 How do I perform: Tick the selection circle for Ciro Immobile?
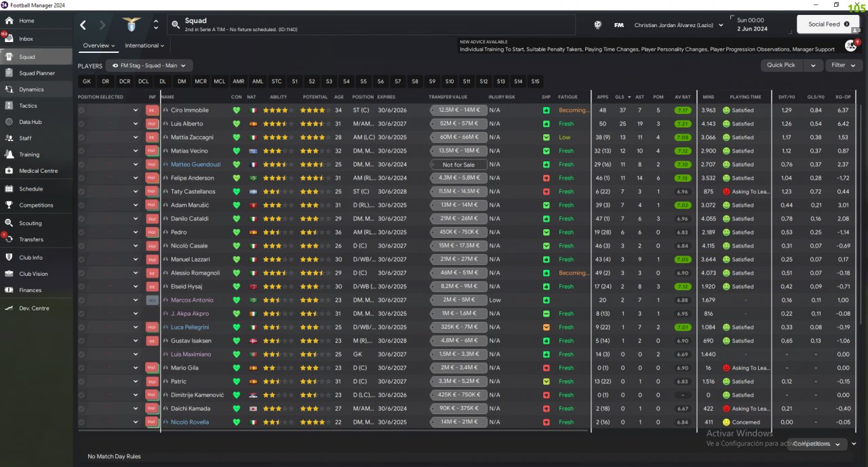click(81, 110)
